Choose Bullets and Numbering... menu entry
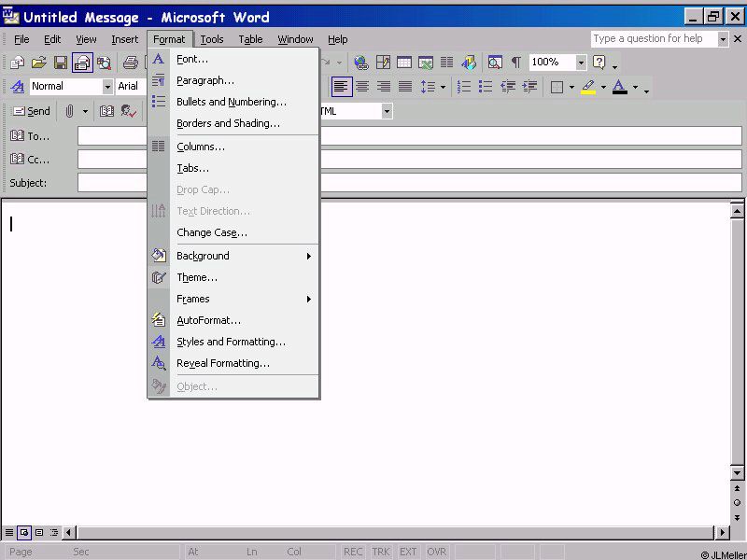The height and width of the screenshot is (560, 747). [x=232, y=102]
